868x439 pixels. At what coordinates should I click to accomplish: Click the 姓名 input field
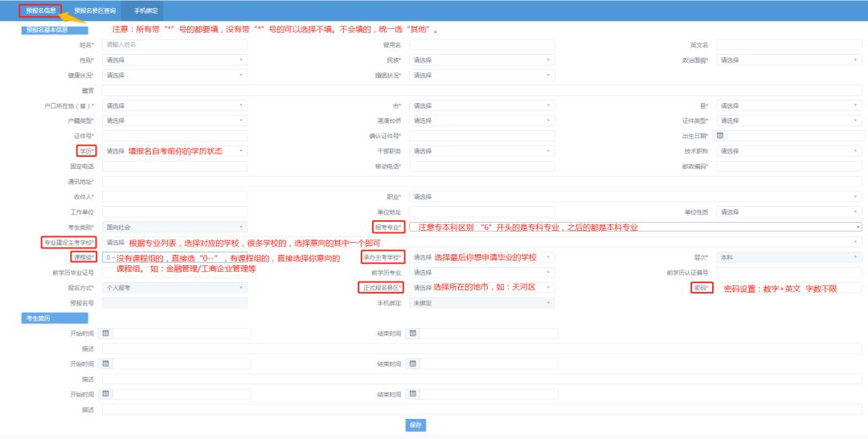(x=174, y=45)
